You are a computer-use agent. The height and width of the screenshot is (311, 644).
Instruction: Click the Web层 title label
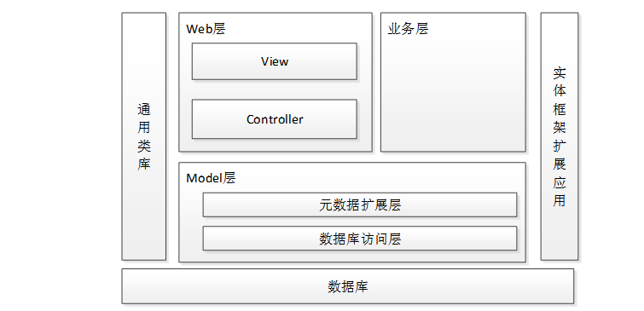tap(206, 29)
